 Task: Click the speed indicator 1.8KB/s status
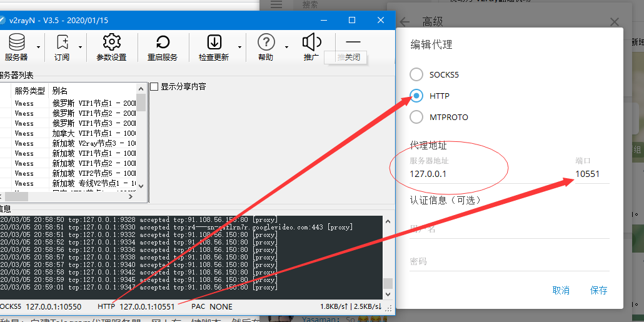pyautogui.click(x=351, y=306)
